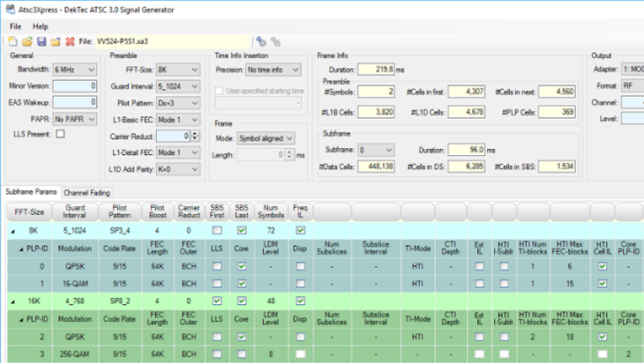Click the Atsc3Xpress app icon in title bar
Viewport: 644px width, 363px height.
[x=9, y=9]
